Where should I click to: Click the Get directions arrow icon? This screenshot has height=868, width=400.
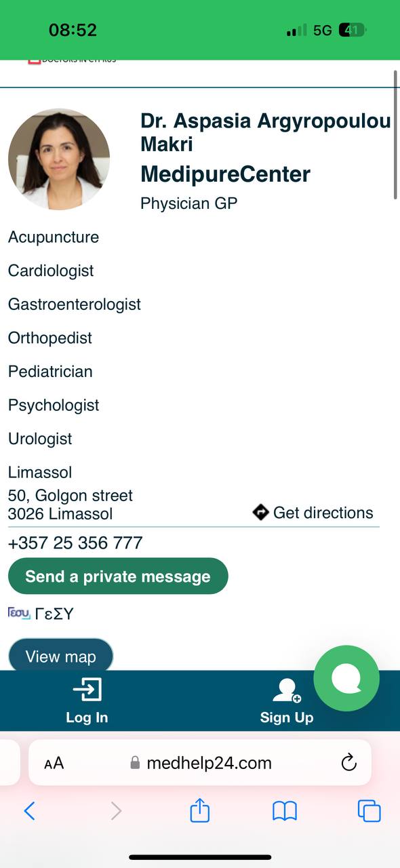(x=261, y=512)
